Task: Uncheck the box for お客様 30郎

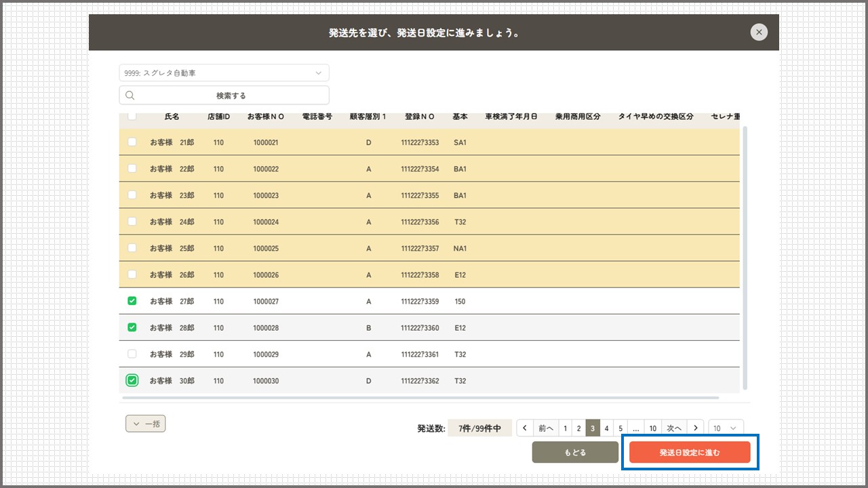Action: (132, 380)
